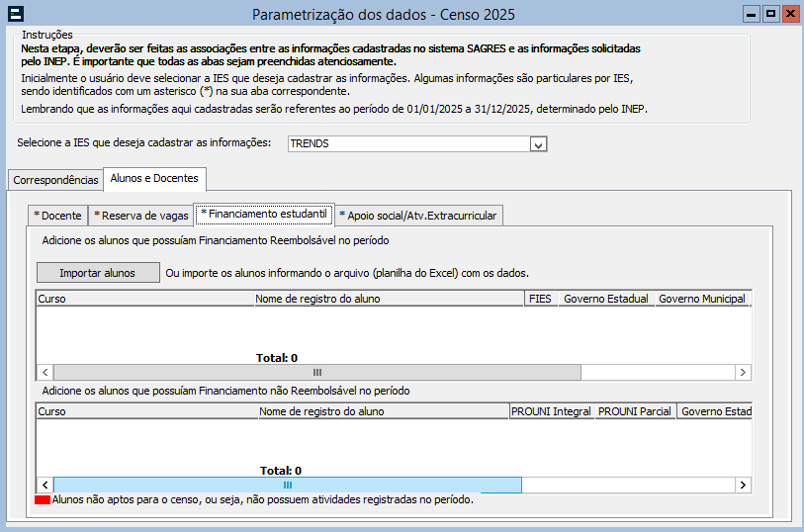Click the gray scrollbar thumb of reembolsável grid
The image size is (804, 532).
pos(316,373)
